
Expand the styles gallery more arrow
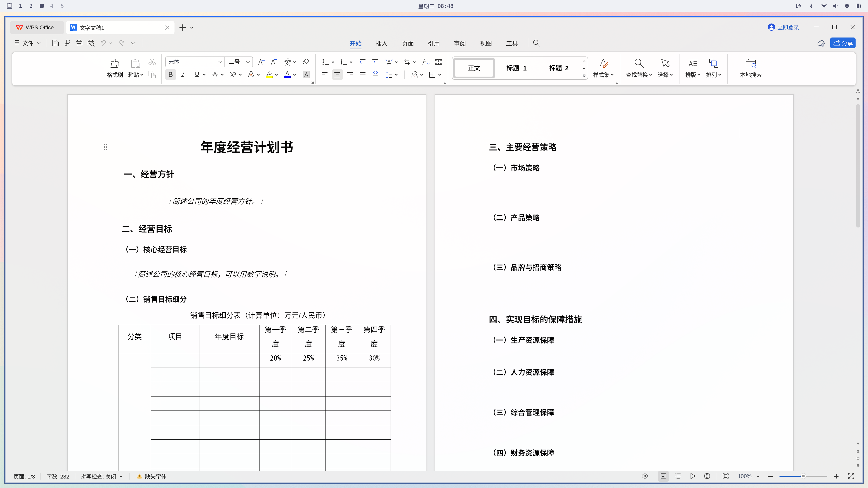[584, 76]
